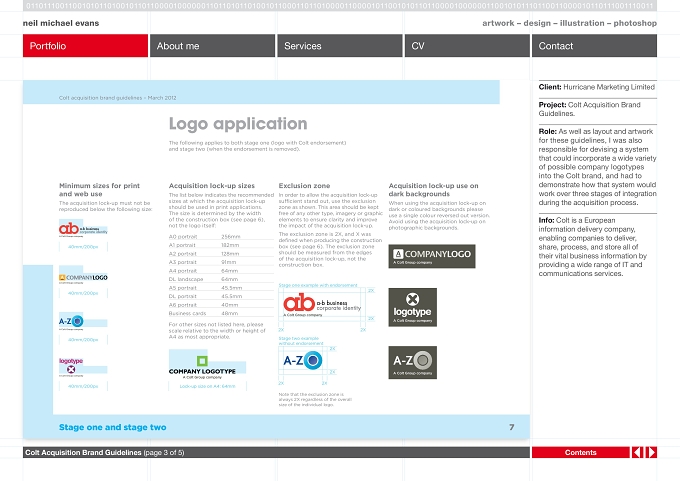Click the purple logotype minimum size sample
The height and width of the screenshot is (481, 680).
click(71, 366)
